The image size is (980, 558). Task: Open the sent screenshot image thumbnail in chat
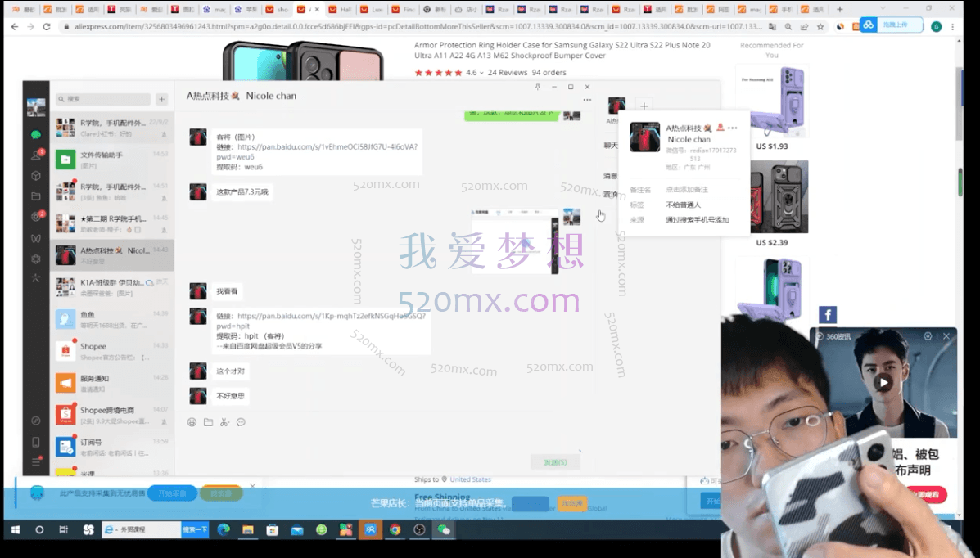[514, 241]
